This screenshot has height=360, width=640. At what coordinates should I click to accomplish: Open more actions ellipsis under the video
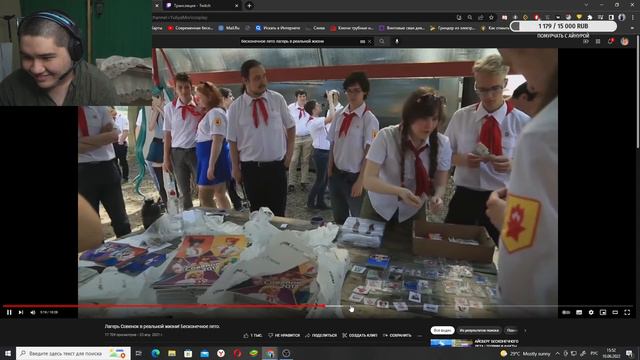[x=420, y=336]
